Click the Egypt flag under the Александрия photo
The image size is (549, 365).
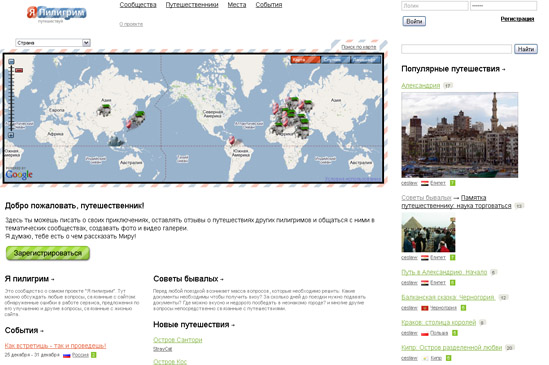425,183
